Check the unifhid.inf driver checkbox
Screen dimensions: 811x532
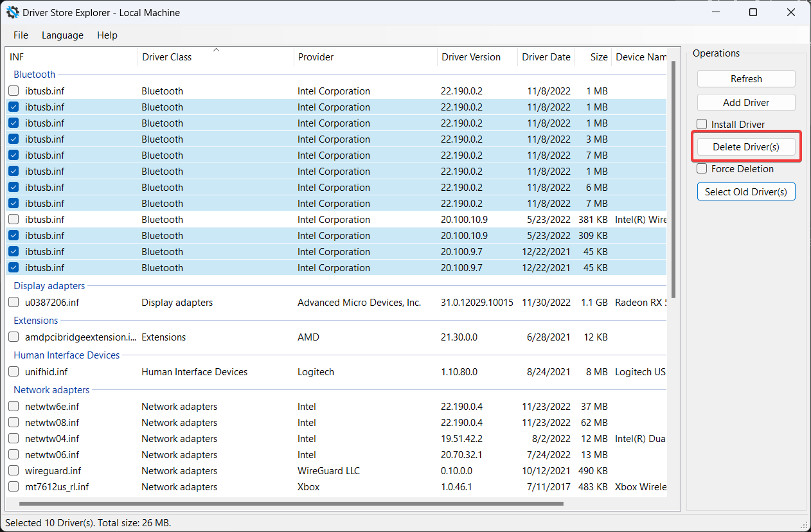pos(13,372)
